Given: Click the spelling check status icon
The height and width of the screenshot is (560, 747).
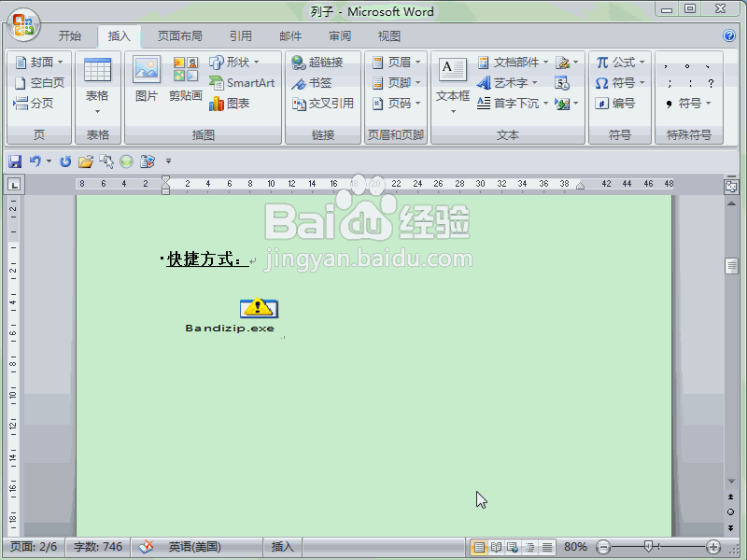Looking at the screenshot, I should click(145, 548).
